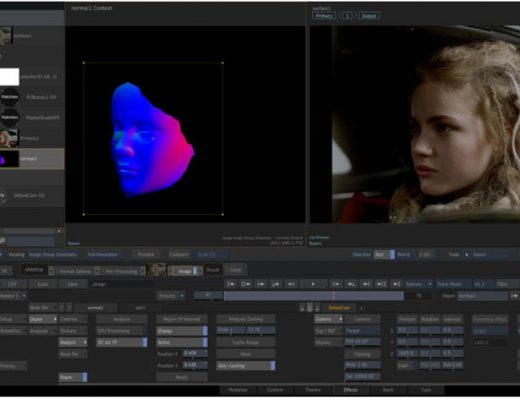The height and width of the screenshot is (400, 520).
Task: Switch to the MediaHub tab
Action: click(238, 390)
